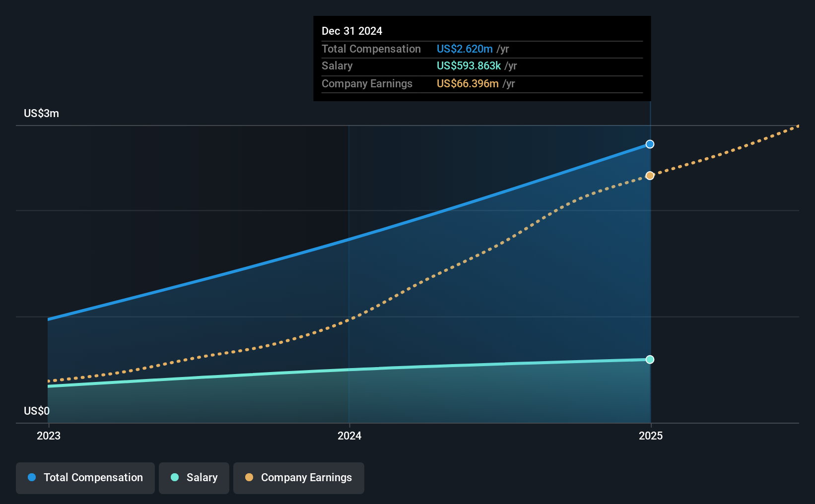This screenshot has width=815, height=504.
Task: Click the teal Salary data point
Action: [x=650, y=360]
